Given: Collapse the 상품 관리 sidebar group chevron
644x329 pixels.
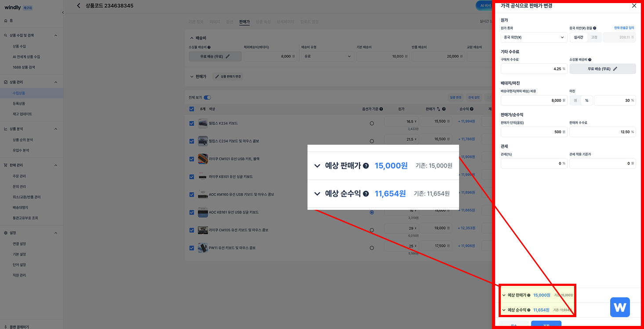Looking at the screenshot, I should 56,82.
